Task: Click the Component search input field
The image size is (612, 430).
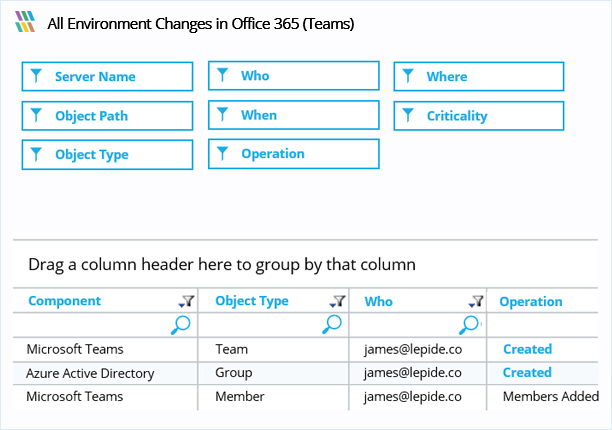Action: click(105, 325)
